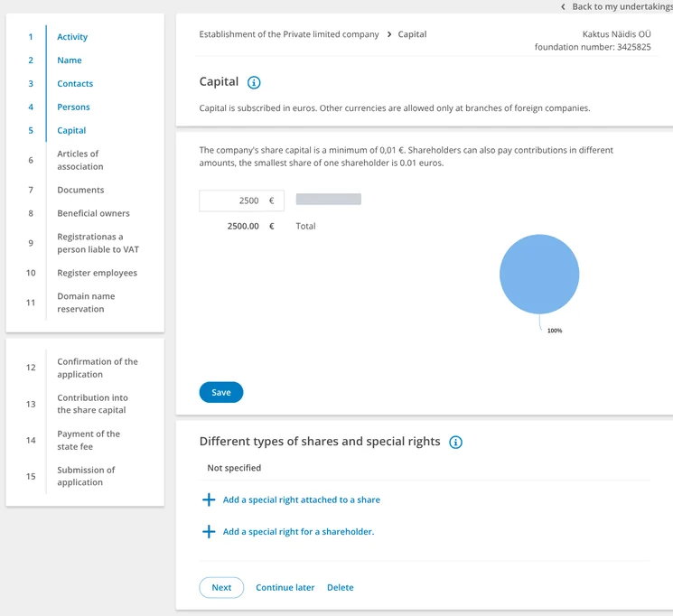This screenshot has height=616, width=673.
Task: Click the Next button
Action: pos(221,588)
